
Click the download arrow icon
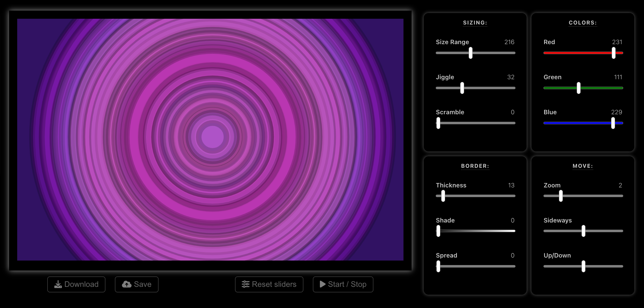pyautogui.click(x=58, y=284)
